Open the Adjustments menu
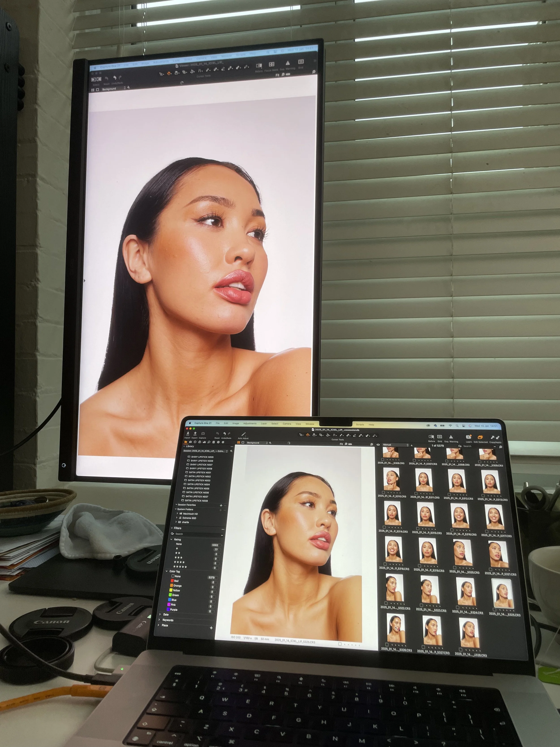Screen dimensions: 560x747 coord(250,424)
